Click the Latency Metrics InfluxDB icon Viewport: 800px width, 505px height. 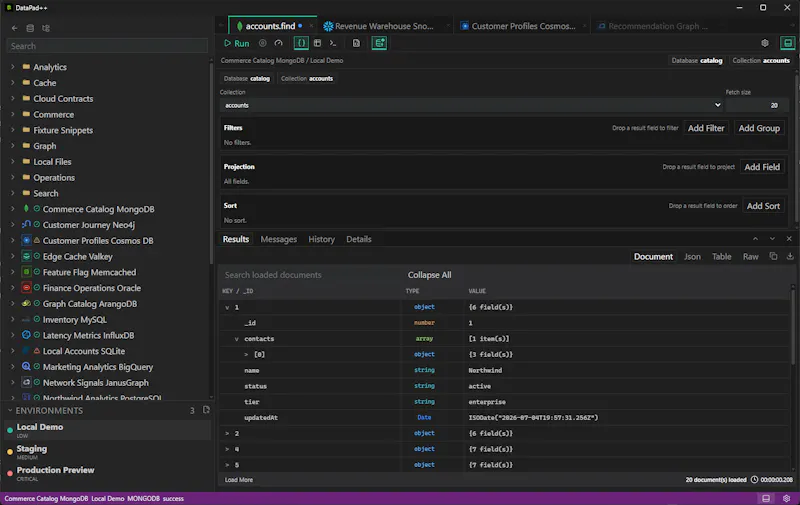coord(27,335)
